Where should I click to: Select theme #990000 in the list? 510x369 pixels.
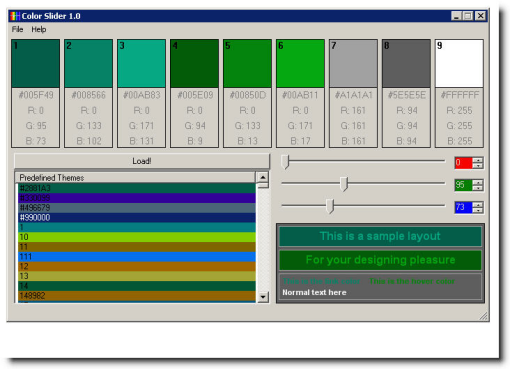click(137, 217)
